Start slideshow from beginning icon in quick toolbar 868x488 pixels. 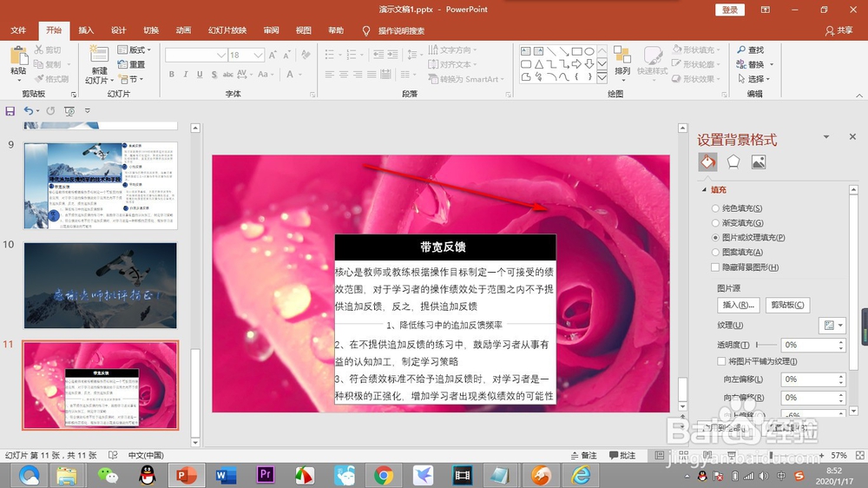click(69, 111)
